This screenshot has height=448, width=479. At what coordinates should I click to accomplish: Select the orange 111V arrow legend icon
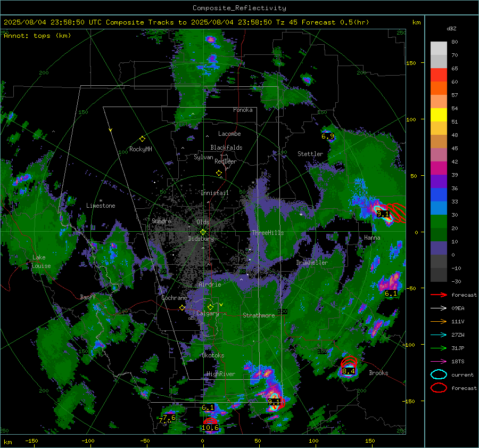439,321
